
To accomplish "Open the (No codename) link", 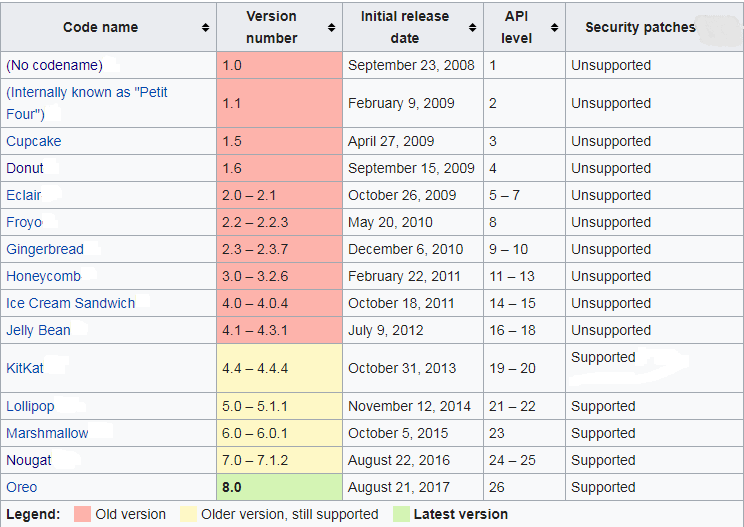I will pos(54,65).
